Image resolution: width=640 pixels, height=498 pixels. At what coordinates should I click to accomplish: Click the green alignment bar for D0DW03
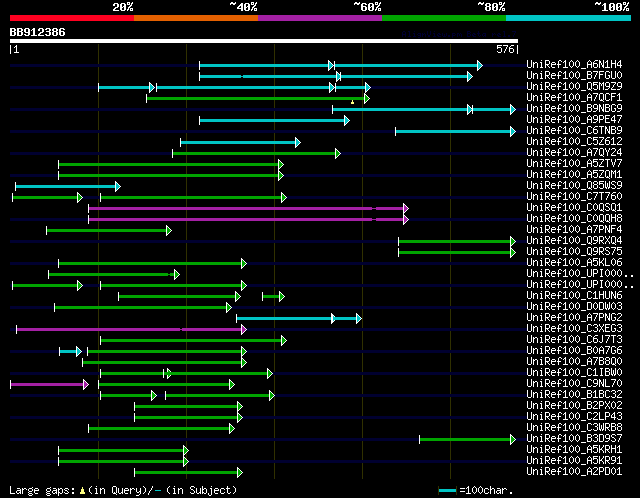click(x=143, y=308)
